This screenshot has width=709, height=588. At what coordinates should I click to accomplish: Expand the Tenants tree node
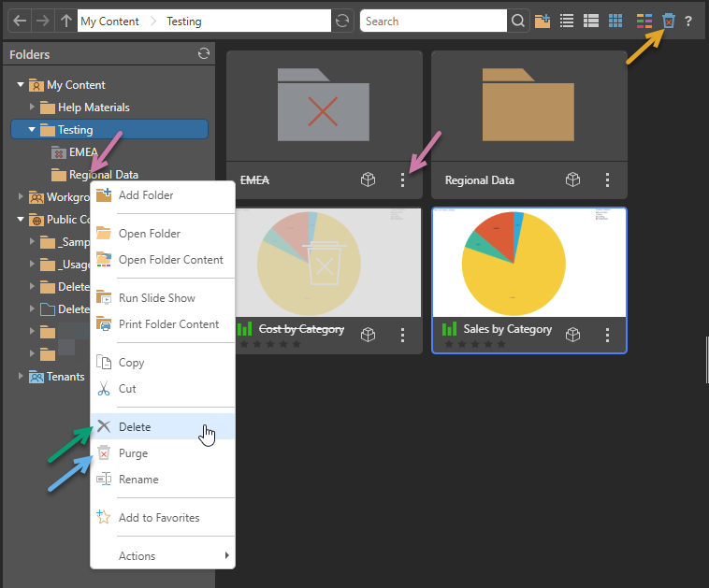(21, 377)
